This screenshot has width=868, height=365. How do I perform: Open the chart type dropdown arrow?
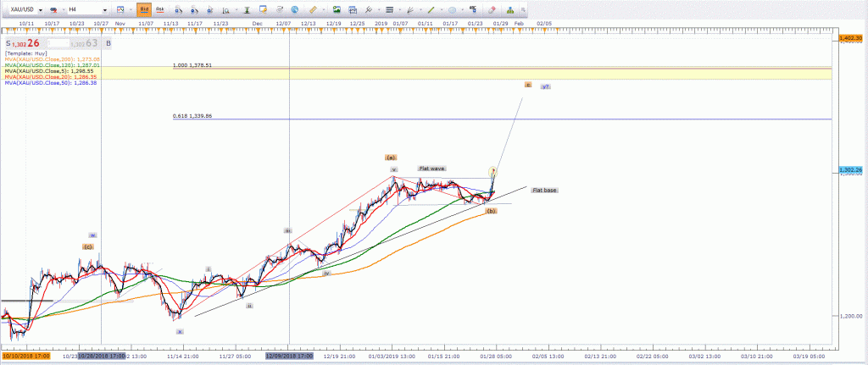coord(128,8)
